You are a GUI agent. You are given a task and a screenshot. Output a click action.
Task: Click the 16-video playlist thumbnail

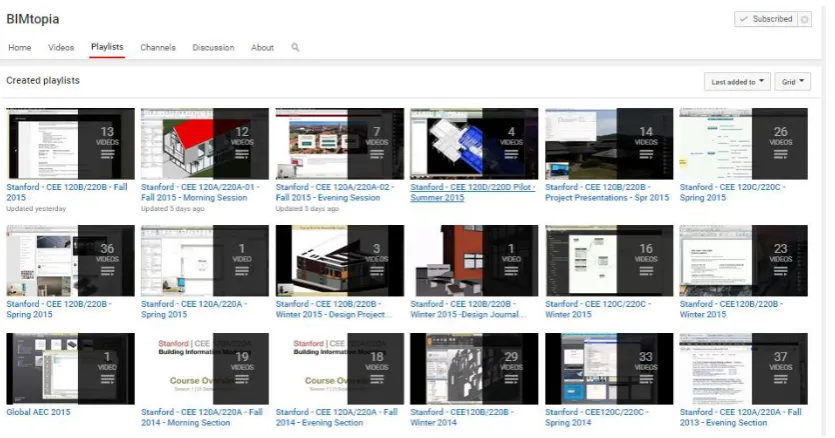609,261
